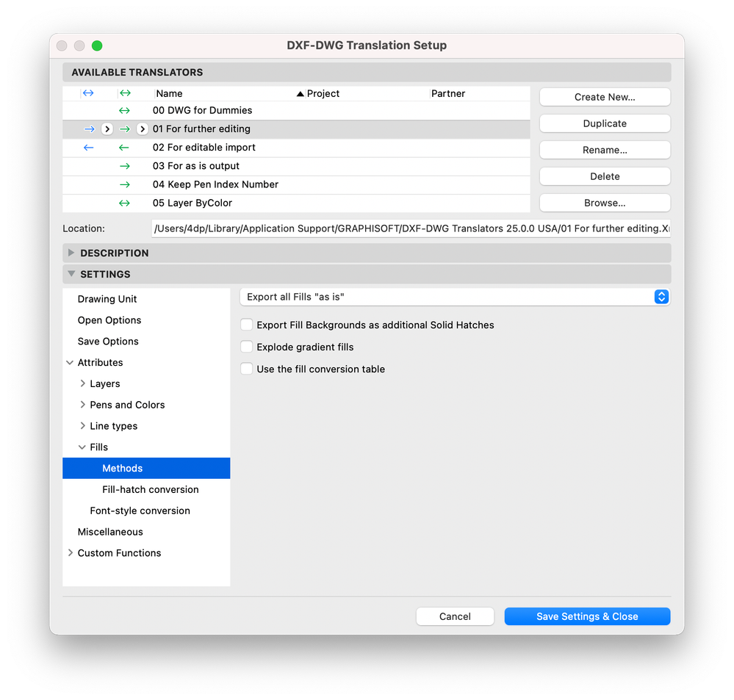This screenshot has height=700, width=734.
Task: Click blue export arrow on 01 For further editing
Action: pyautogui.click(x=90, y=129)
